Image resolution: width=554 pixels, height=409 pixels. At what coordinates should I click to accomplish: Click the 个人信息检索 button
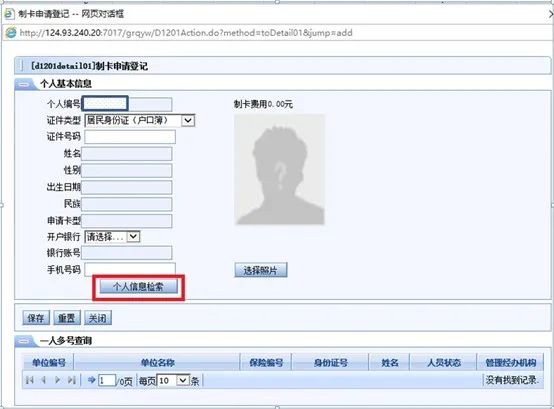[x=138, y=286]
